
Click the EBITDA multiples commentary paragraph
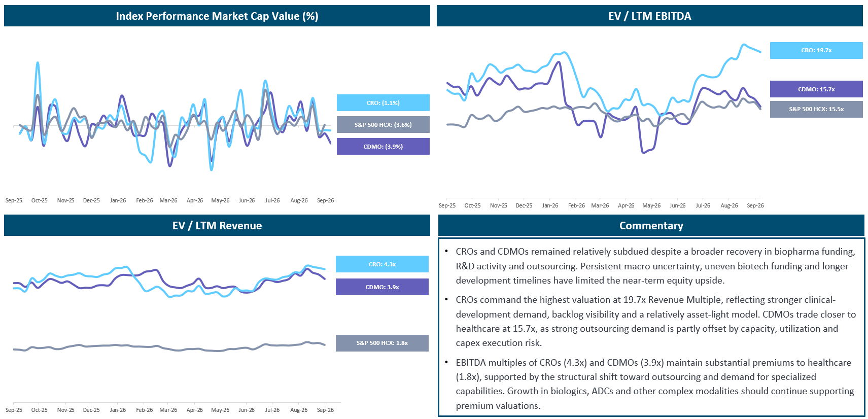(x=655, y=384)
